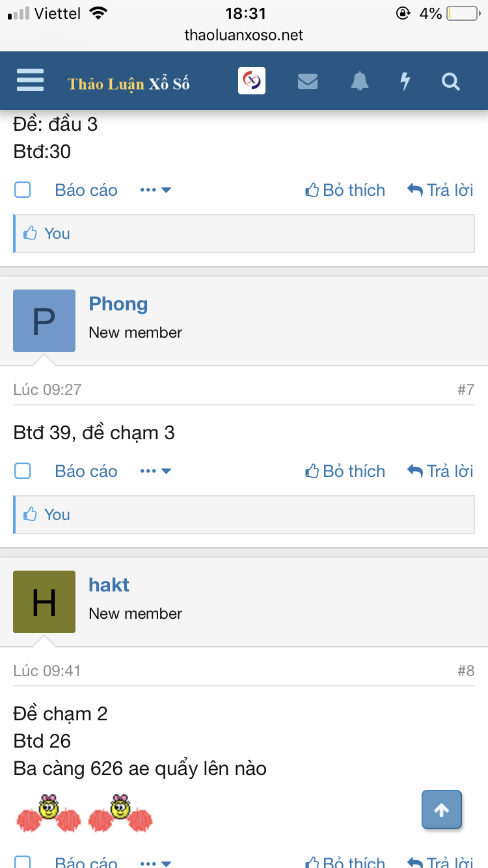Open the Phong username profile link

point(118,304)
